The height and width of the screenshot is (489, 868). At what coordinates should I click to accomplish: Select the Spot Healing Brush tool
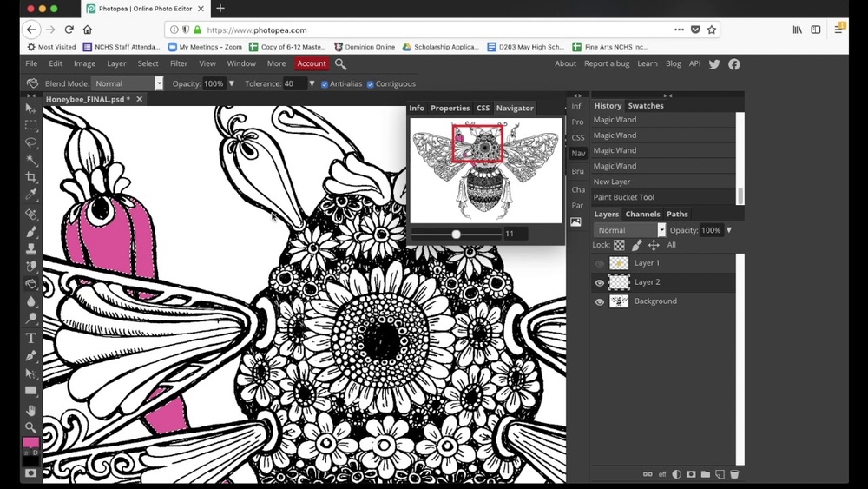pyautogui.click(x=30, y=215)
